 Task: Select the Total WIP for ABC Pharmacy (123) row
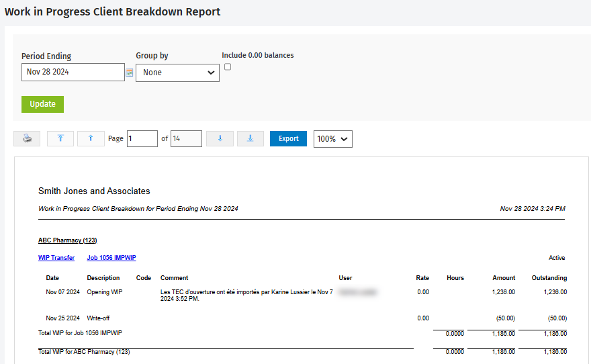click(x=302, y=352)
